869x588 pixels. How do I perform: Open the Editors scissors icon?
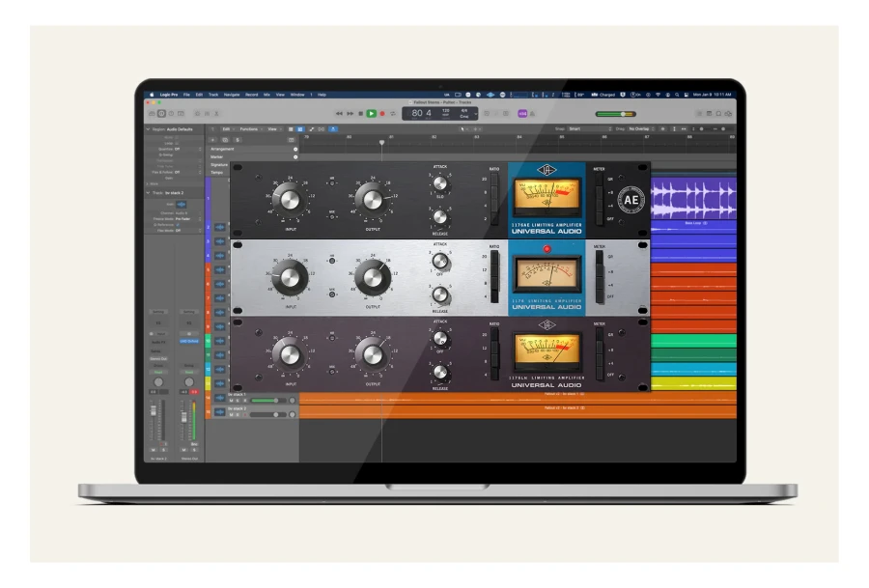coord(216,114)
